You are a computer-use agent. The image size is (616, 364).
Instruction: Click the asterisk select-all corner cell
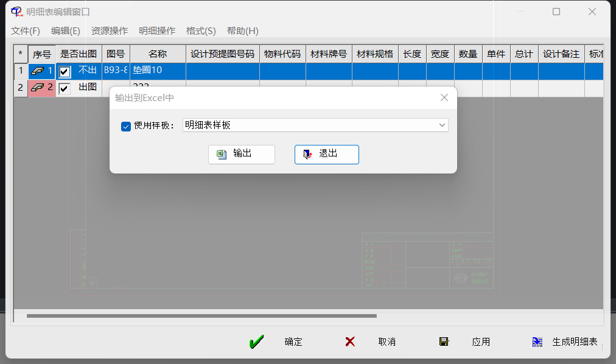20,54
